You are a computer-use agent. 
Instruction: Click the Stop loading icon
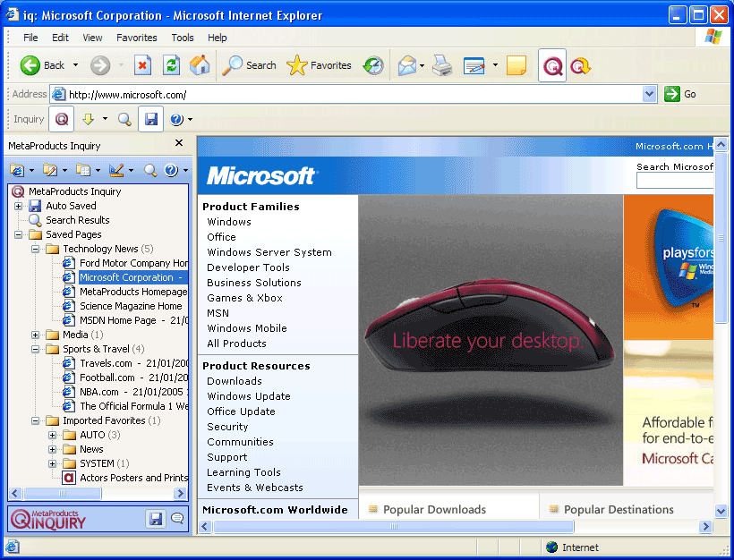pyautogui.click(x=142, y=65)
